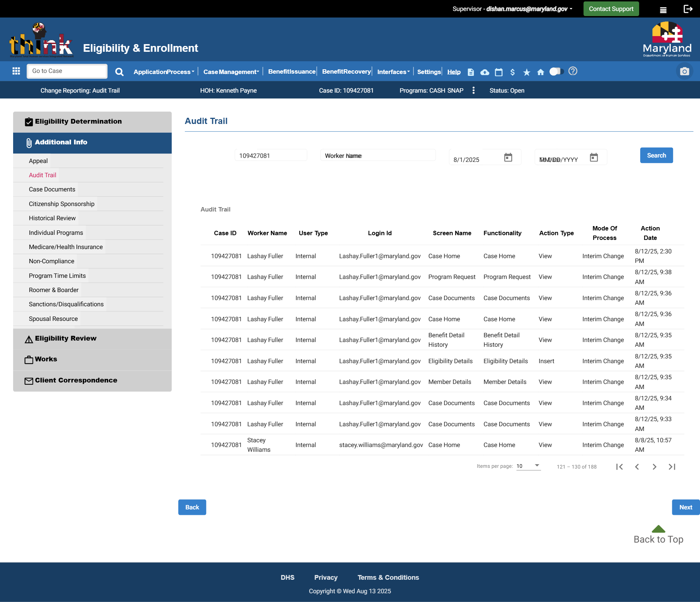700x602 pixels.
Task: Focus the Go to Case input
Action: (x=67, y=71)
